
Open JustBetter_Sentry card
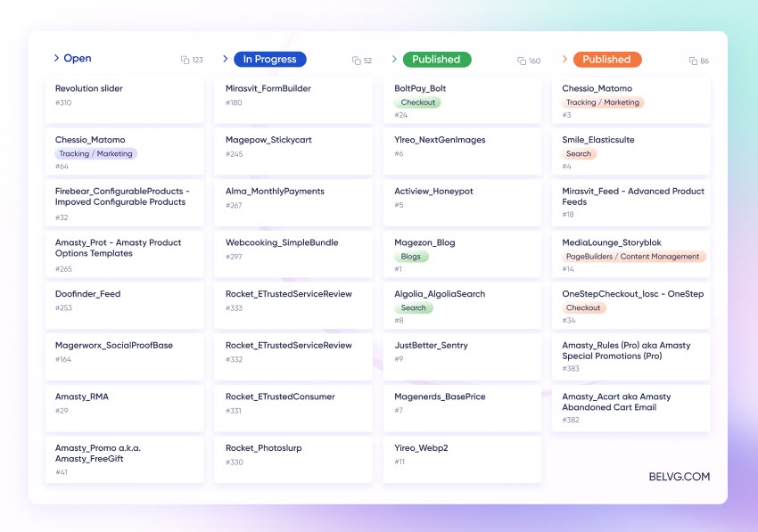[462, 357]
